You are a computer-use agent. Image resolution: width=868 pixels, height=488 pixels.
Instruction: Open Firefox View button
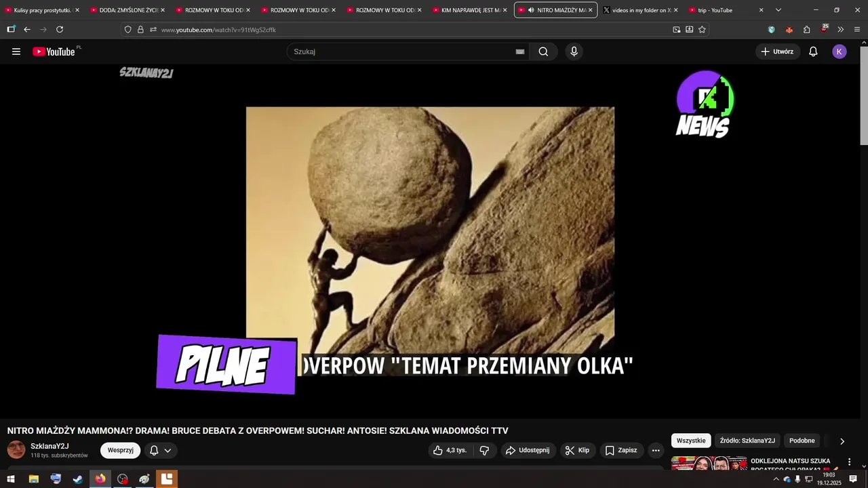click(x=11, y=29)
